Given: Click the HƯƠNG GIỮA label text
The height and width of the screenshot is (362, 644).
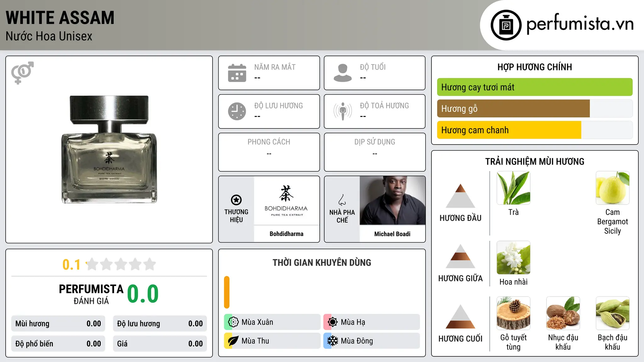Looking at the screenshot, I should pos(460,278).
